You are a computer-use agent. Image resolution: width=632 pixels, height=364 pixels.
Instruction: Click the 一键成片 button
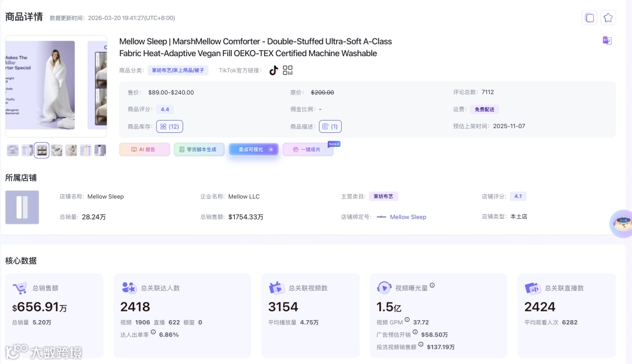[308, 150]
